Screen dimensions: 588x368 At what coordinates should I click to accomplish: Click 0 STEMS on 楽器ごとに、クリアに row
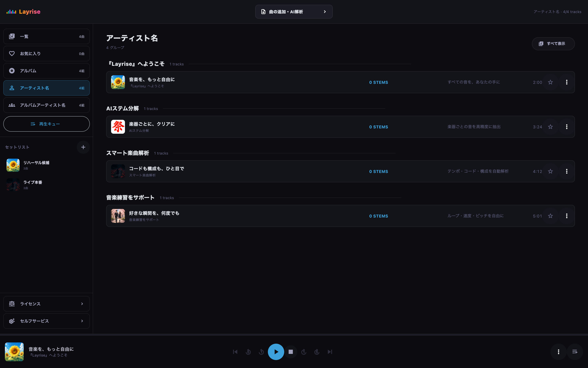pyautogui.click(x=379, y=127)
